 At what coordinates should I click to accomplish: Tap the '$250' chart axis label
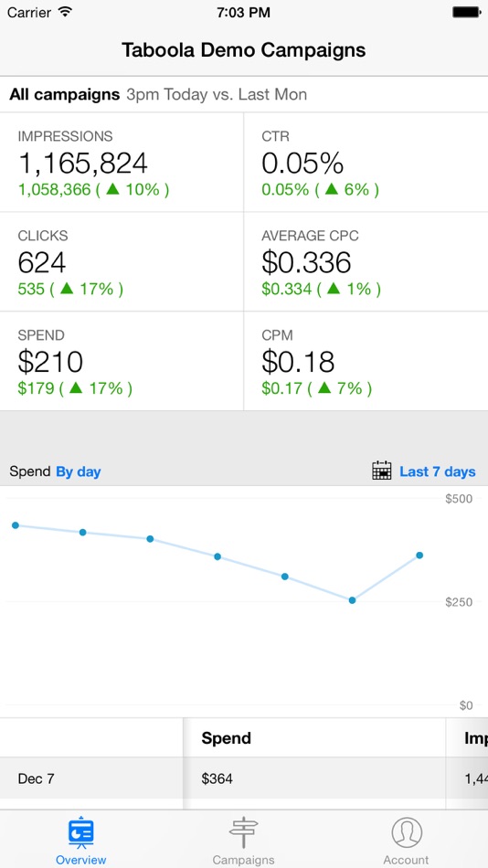click(459, 602)
